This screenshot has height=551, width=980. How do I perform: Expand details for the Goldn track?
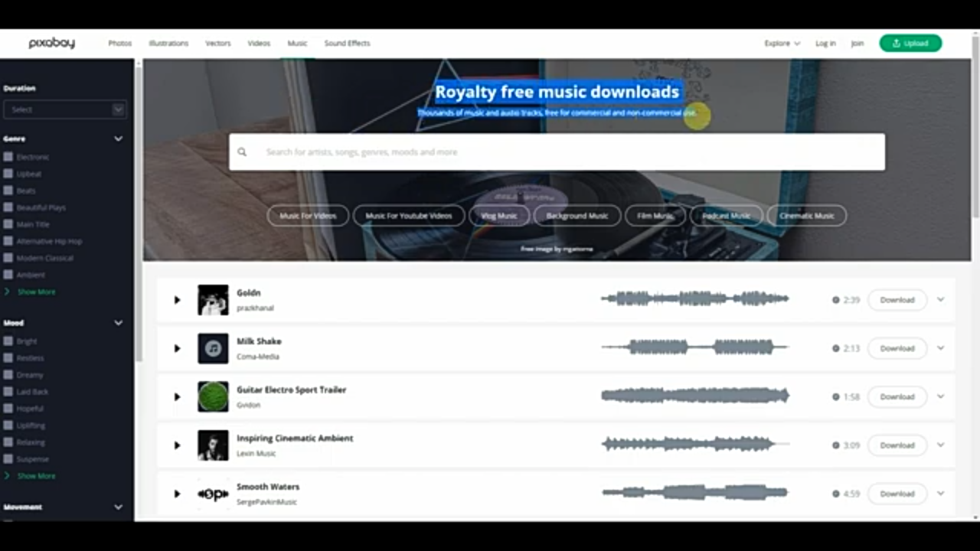941,300
